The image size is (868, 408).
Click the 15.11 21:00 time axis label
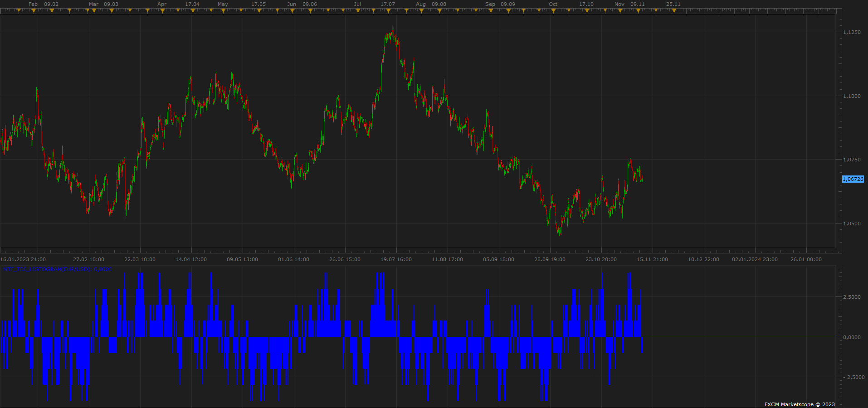click(x=652, y=259)
